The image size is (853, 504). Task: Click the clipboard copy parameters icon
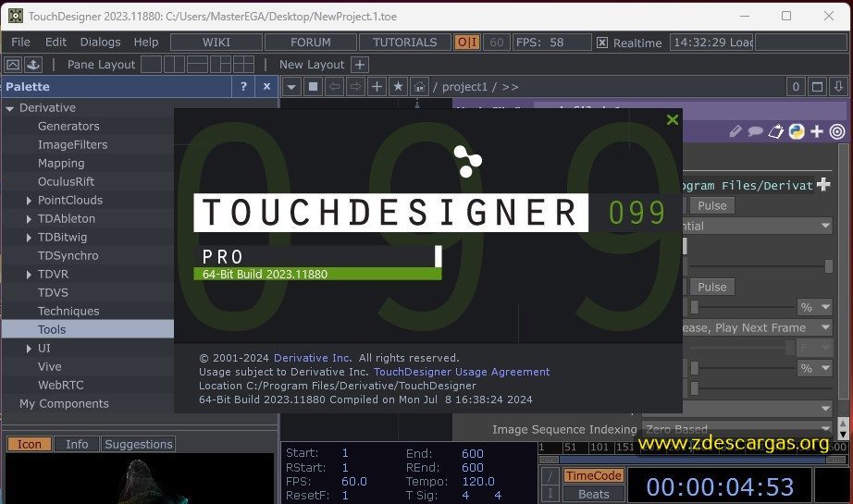[776, 131]
